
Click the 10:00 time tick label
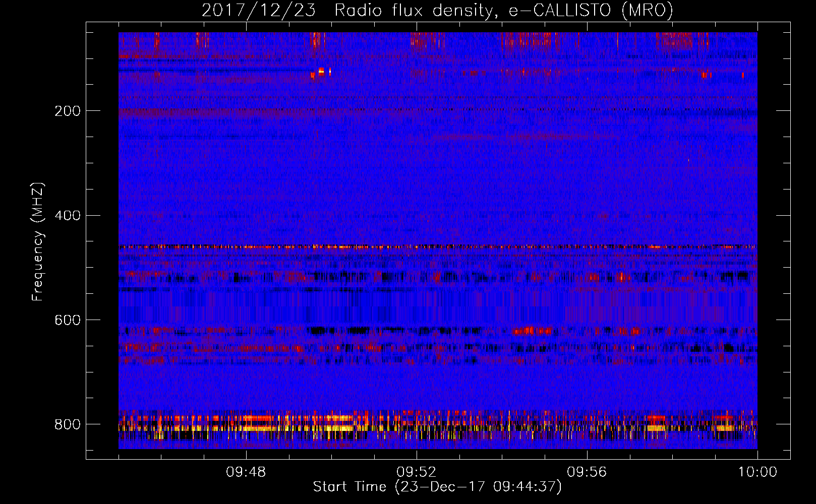click(757, 472)
